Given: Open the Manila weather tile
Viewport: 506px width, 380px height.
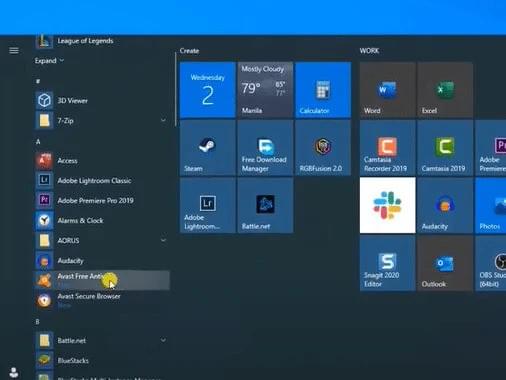Looking at the screenshot, I should 265,90.
